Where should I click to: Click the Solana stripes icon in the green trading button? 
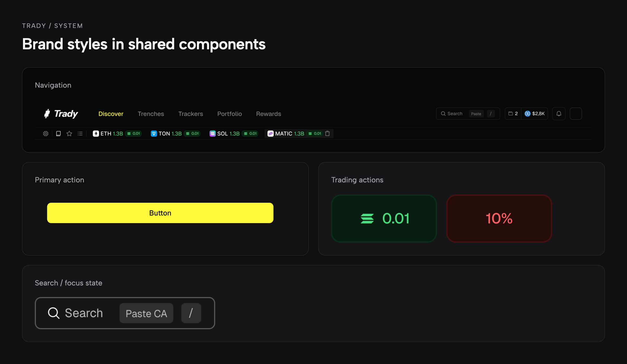pyautogui.click(x=367, y=218)
